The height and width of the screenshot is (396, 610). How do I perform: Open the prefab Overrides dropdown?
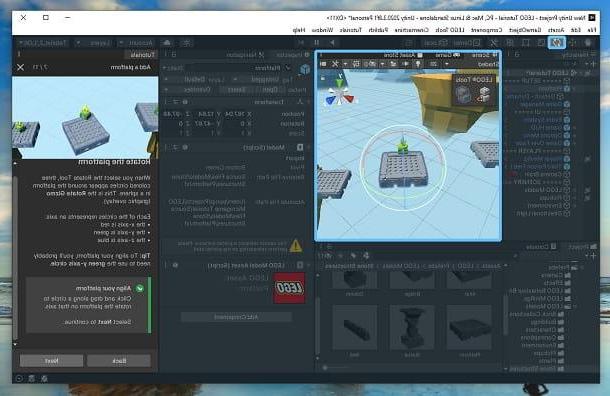(x=189, y=89)
